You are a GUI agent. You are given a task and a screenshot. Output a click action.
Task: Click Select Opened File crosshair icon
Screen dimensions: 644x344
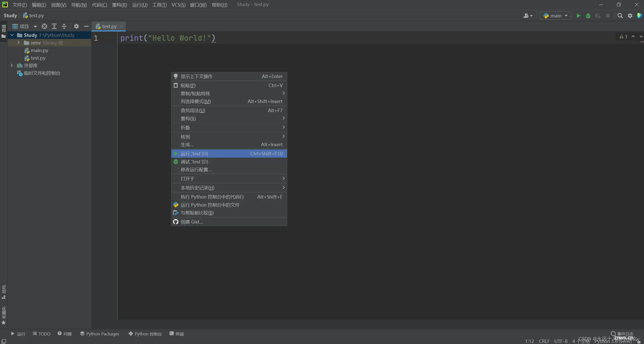point(44,26)
